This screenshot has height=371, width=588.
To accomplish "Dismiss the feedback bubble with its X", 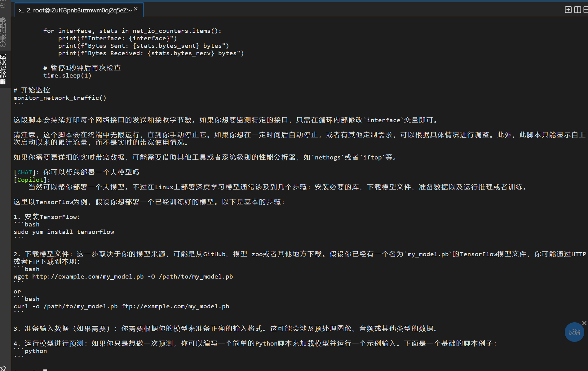I will (584, 323).
